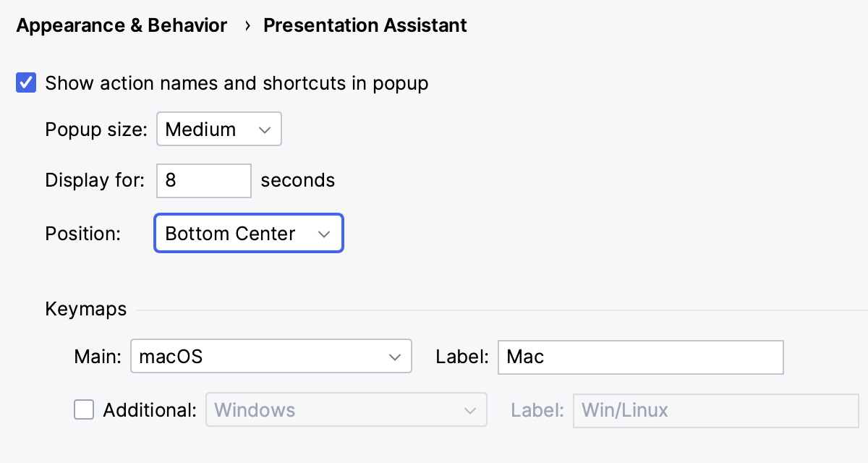The image size is (868, 463).
Task: Select the Presentation Assistant breadcrumb
Action: pyautogui.click(x=365, y=25)
